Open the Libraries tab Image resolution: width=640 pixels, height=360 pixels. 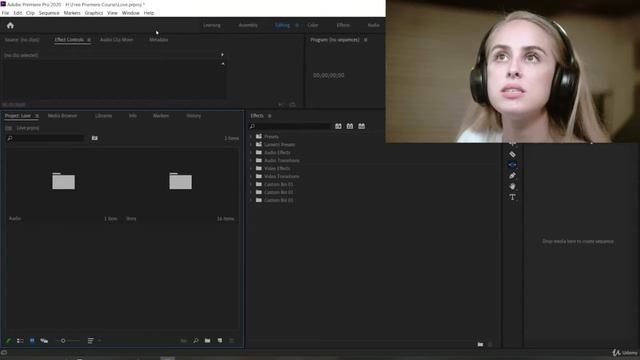tap(103, 116)
